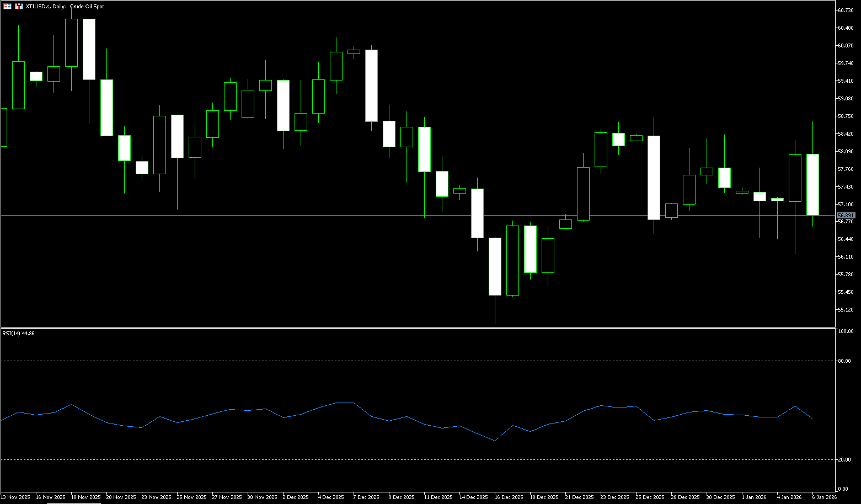This screenshot has height=504, width=861.
Task: Click the current price tag 56.891
Action: (846, 215)
